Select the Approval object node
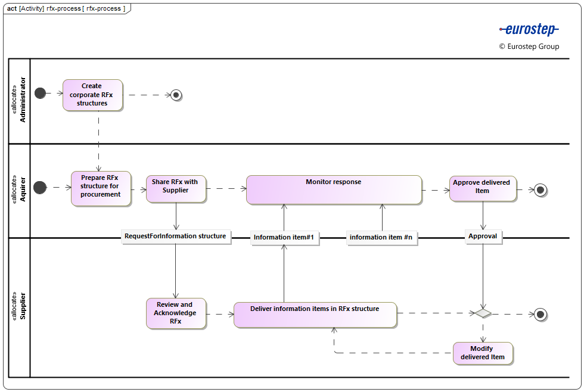 point(483,237)
